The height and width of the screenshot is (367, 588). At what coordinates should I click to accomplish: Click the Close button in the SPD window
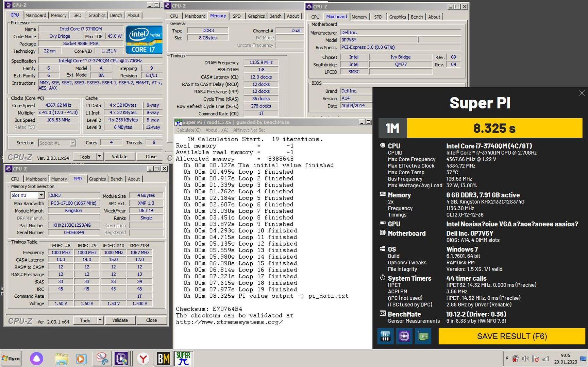[151, 320]
